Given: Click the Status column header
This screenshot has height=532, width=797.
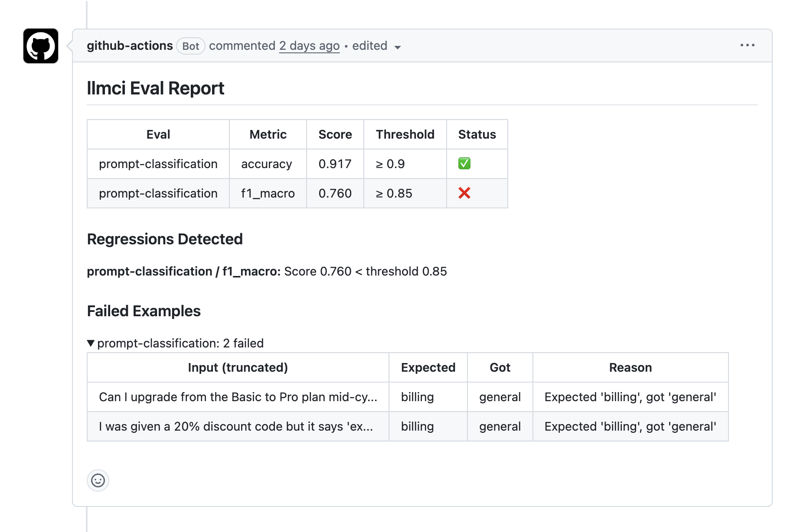Looking at the screenshot, I should tap(477, 134).
